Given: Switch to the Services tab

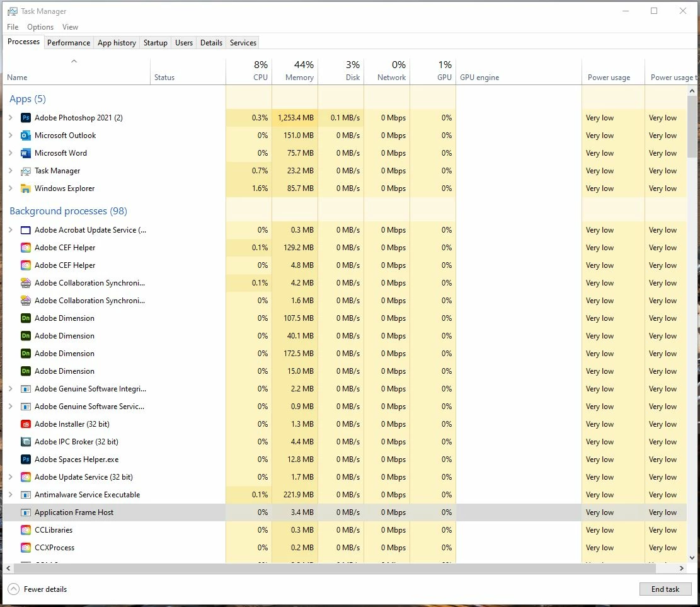Looking at the screenshot, I should (243, 43).
